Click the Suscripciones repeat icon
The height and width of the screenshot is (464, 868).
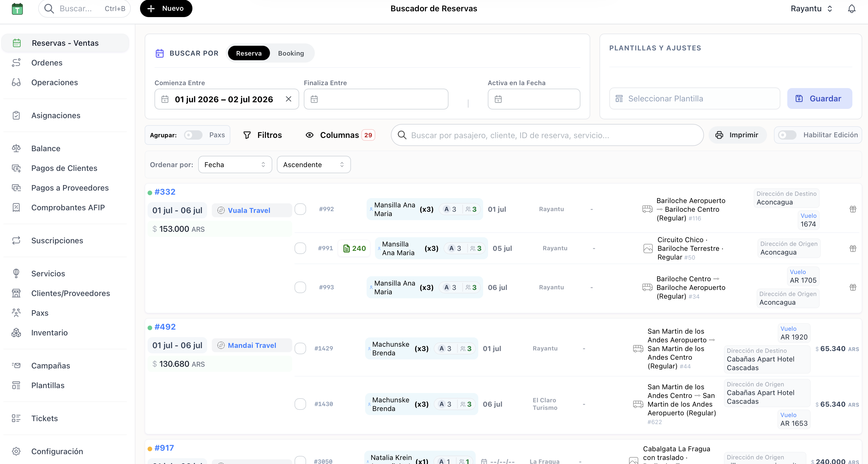(16, 240)
